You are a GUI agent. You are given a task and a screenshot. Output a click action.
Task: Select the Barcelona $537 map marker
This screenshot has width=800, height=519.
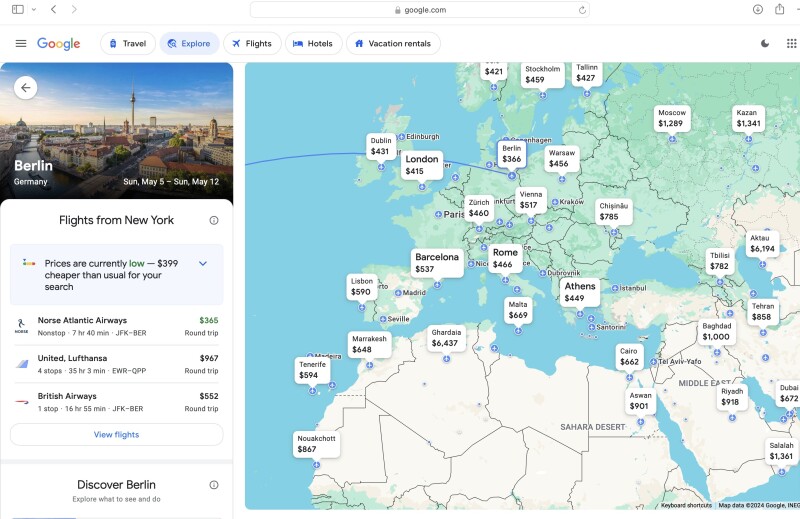437,263
